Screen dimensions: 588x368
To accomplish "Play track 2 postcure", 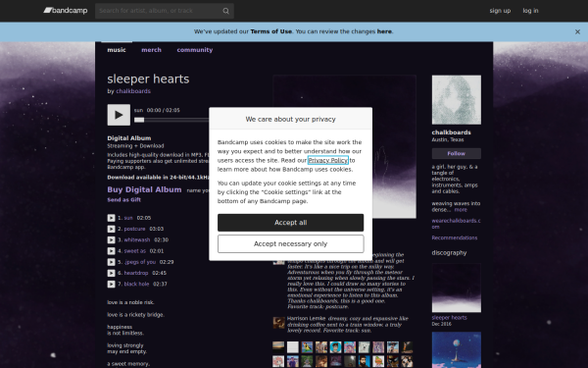I will pyautogui.click(x=111, y=229).
